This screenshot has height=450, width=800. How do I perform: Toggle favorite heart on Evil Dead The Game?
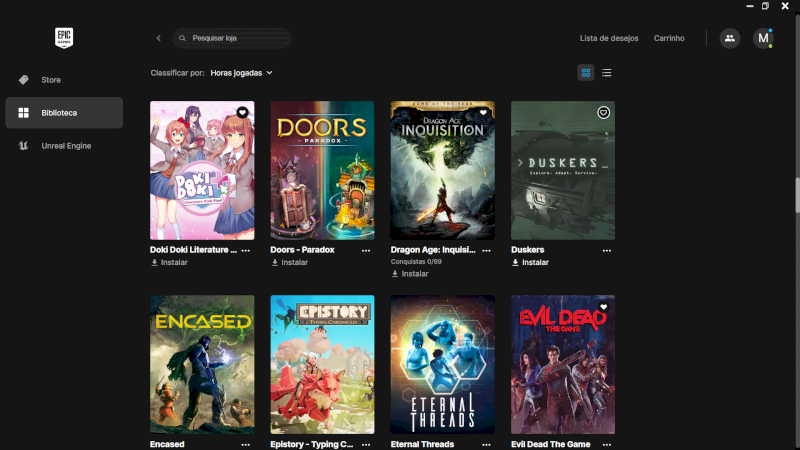pyautogui.click(x=604, y=307)
